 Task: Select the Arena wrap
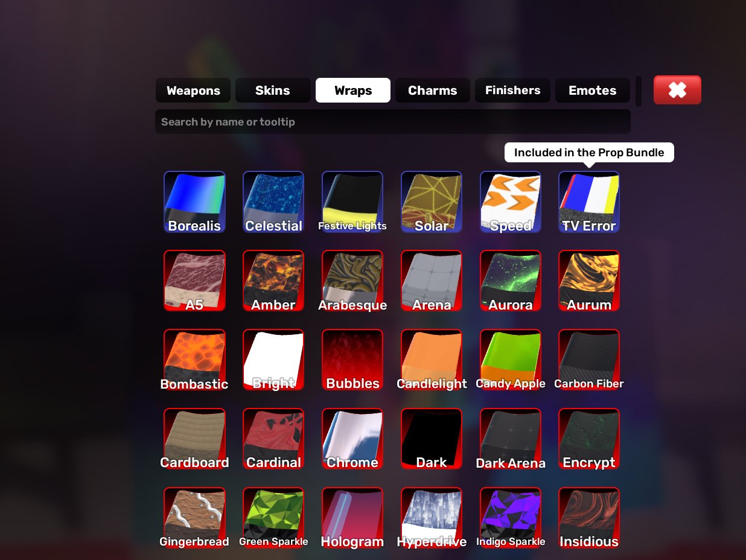432,281
